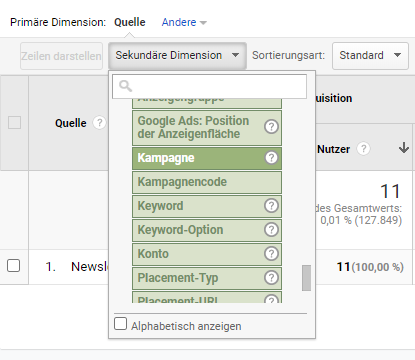Check the select-all header checkbox

point(14,122)
